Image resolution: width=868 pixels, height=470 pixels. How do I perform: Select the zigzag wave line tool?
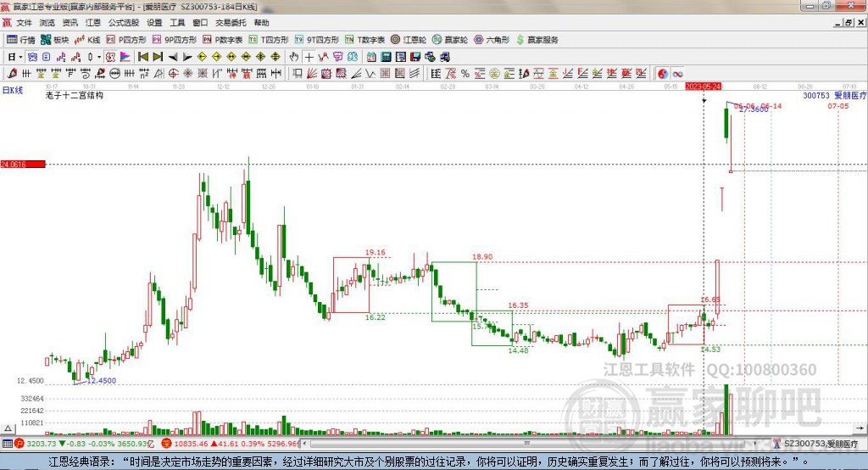click(x=370, y=74)
